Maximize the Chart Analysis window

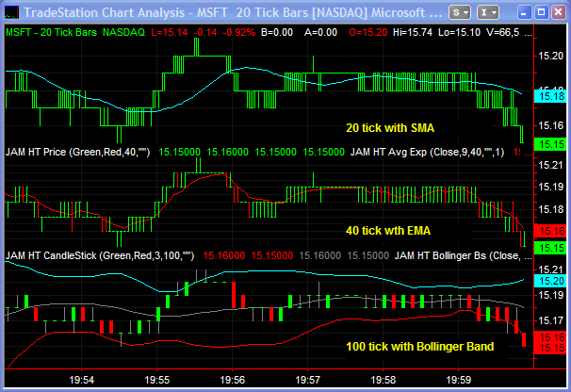[541, 13]
